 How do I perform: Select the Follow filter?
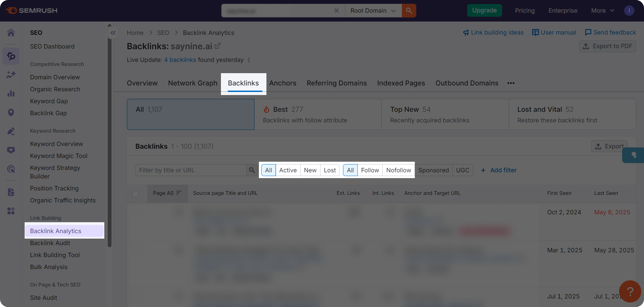click(x=370, y=170)
